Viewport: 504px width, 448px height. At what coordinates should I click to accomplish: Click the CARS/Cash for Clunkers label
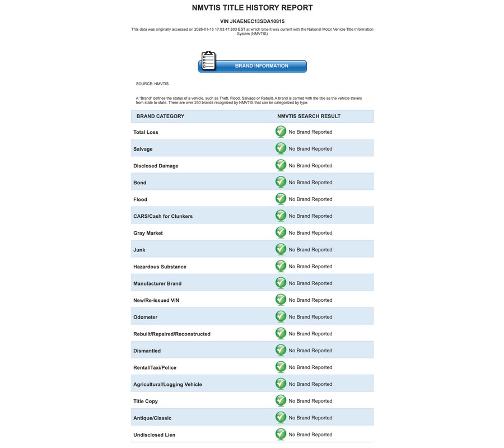(163, 216)
